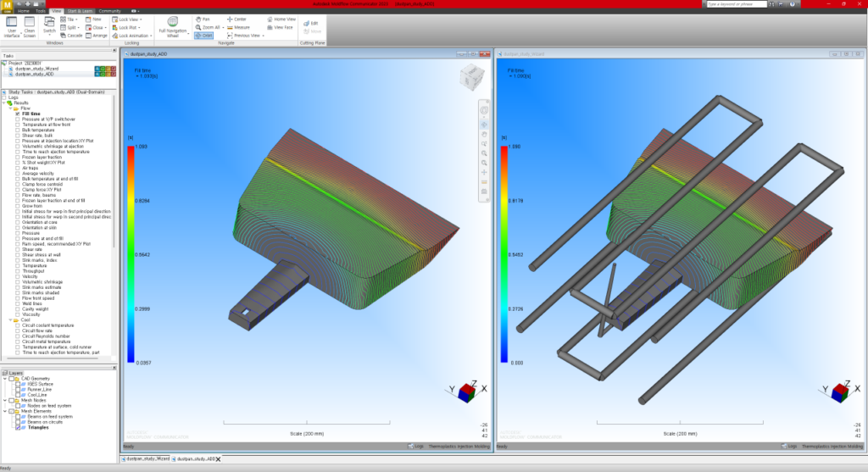Collapse the Results tree node
The image size is (868, 472).
[4, 103]
